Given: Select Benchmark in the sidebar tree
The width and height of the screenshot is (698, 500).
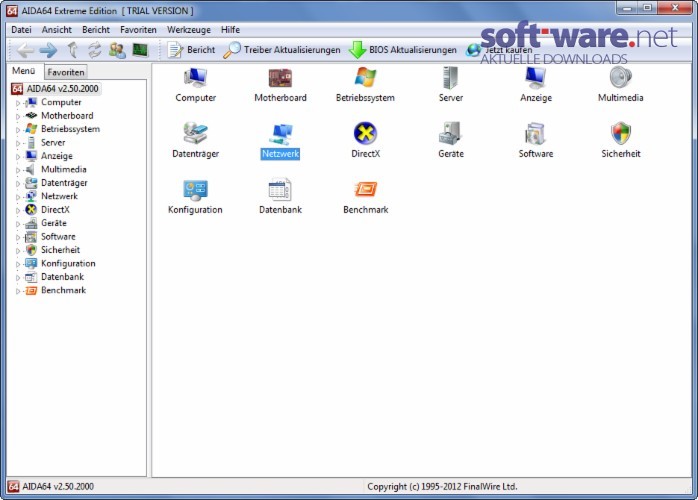Looking at the screenshot, I should click(63, 290).
